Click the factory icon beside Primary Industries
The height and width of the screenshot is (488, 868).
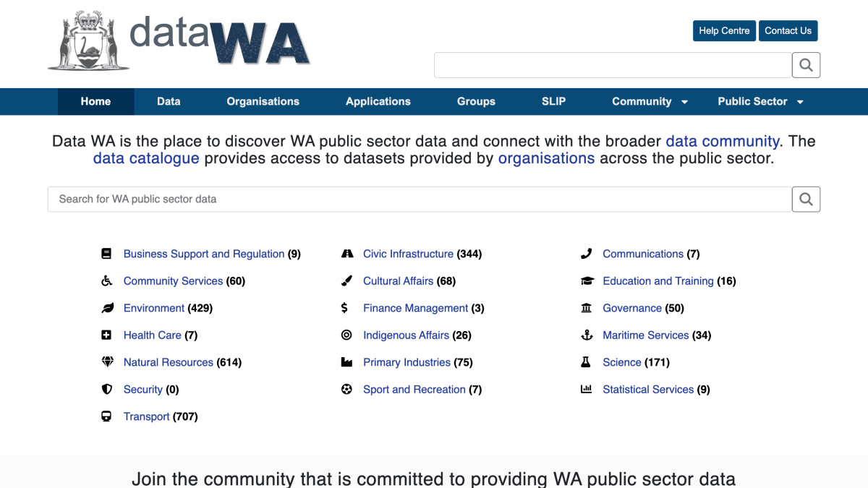pyautogui.click(x=346, y=362)
